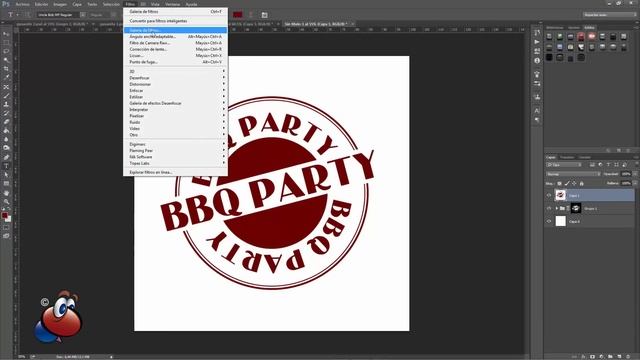This screenshot has height=360, width=640.
Task: Open Character panel icon in side dock
Action: point(537,111)
